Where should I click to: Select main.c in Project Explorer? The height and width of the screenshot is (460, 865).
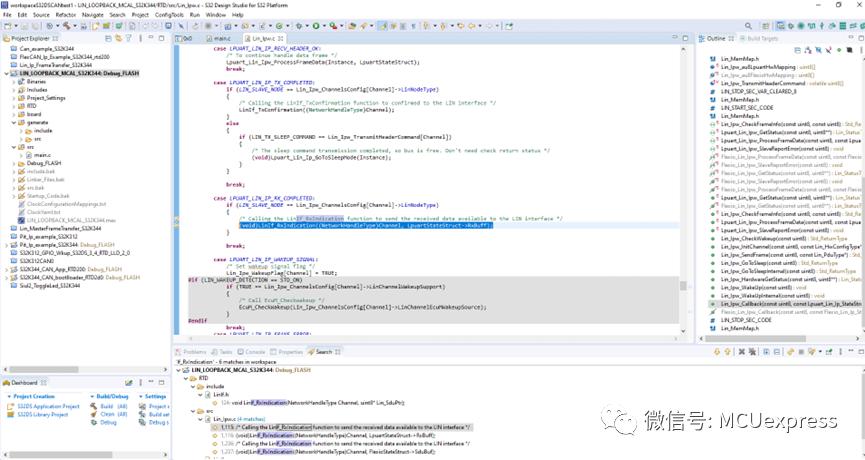pyautogui.click(x=42, y=156)
